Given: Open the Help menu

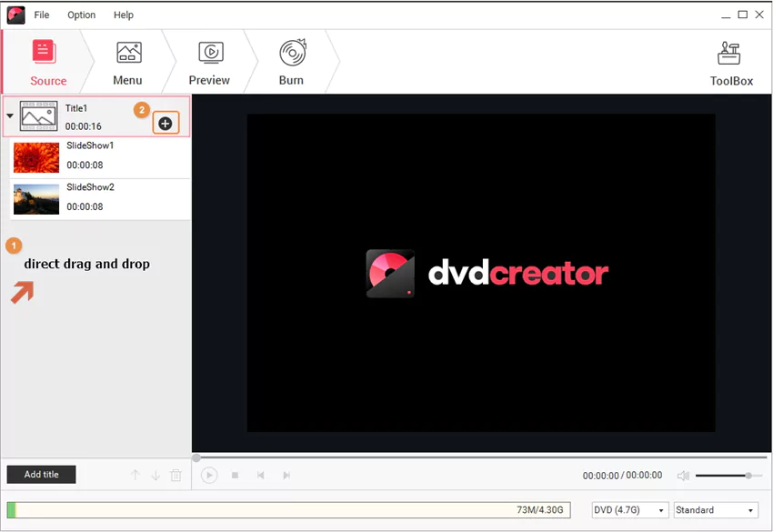Looking at the screenshot, I should point(123,15).
